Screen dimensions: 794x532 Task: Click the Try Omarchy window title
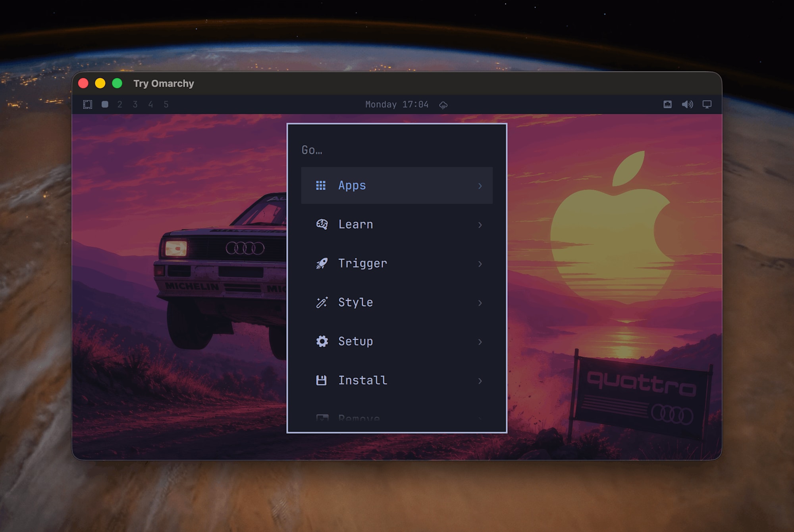pos(164,83)
